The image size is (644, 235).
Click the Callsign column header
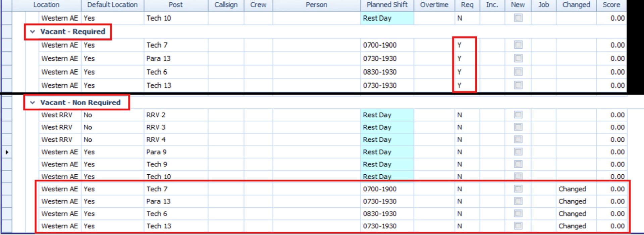[x=226, y=5]
